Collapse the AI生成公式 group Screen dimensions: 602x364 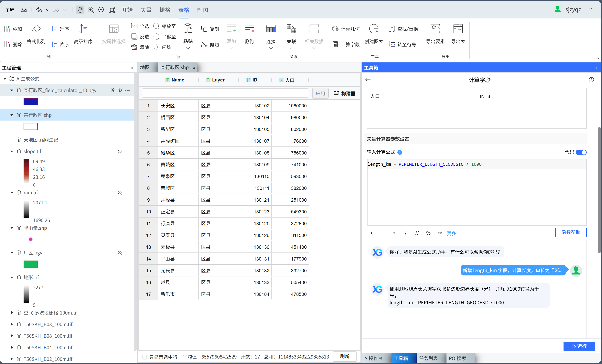(x=5, y=79)
